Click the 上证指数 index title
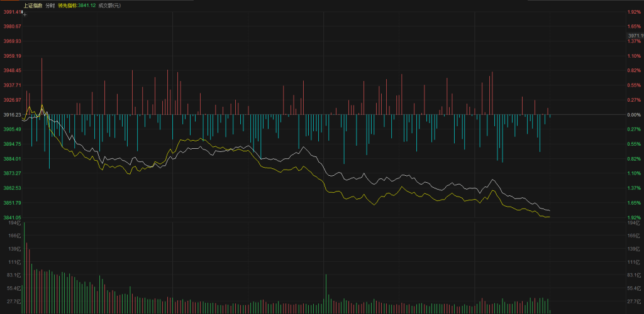644x314 pixels. (32, 6)
